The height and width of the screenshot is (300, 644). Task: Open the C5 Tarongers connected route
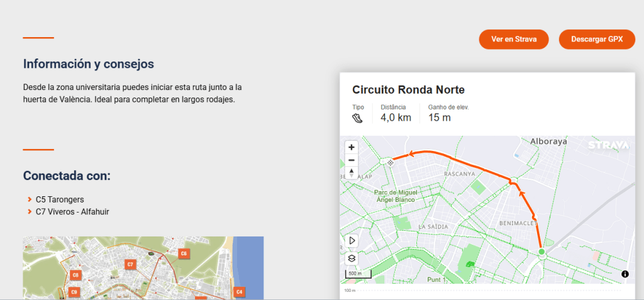[60, 200]
